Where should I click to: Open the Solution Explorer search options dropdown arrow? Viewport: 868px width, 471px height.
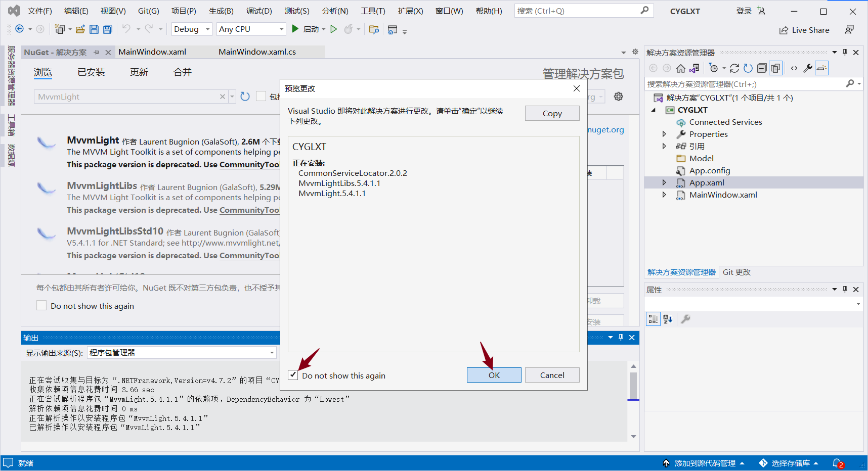click(859, 84)
